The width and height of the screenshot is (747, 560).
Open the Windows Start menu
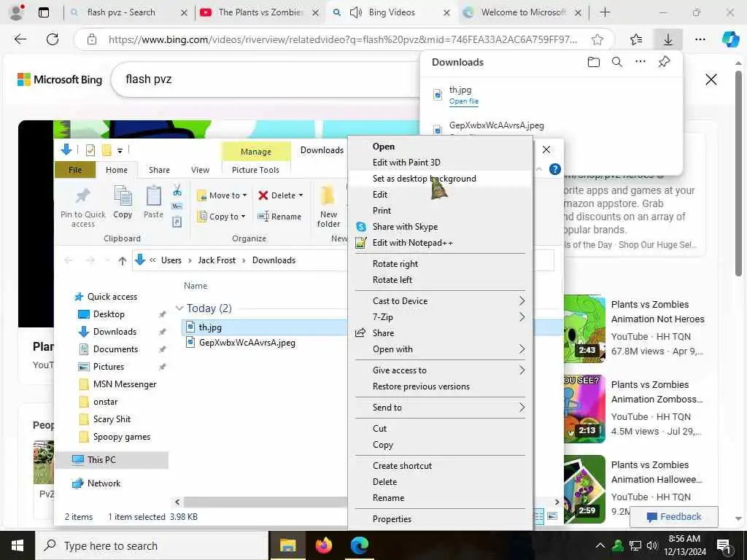pos(18,545)
